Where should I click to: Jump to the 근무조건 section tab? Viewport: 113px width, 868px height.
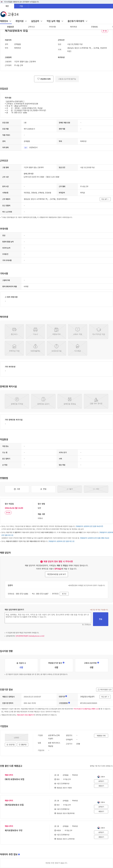click(x=31, y=27)
